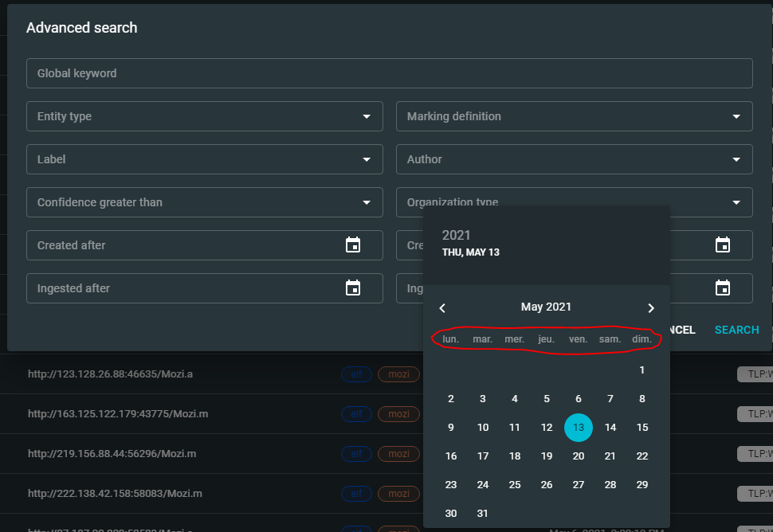Pick day 20 in the calendar
The height and width of the screenshot is (532, 773).
point(579,456)
